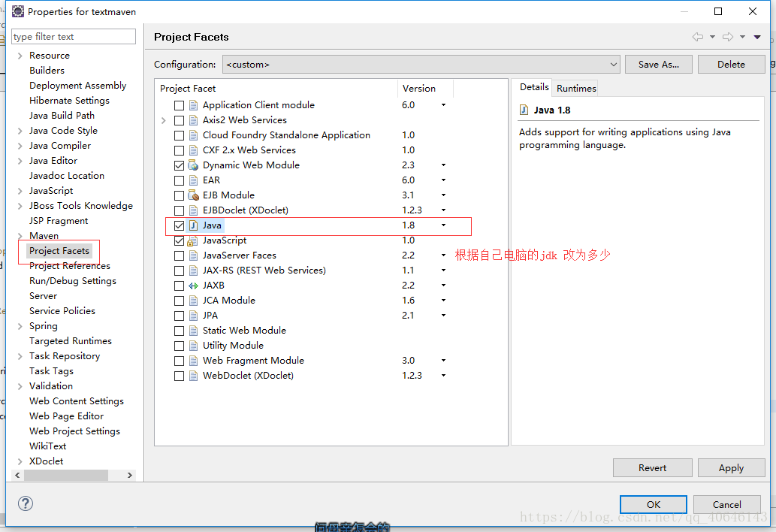The height and width of the screenshot is (532, 776).
Task: Select Java Build Path in the tree
Action: click(x=62, y=115)
